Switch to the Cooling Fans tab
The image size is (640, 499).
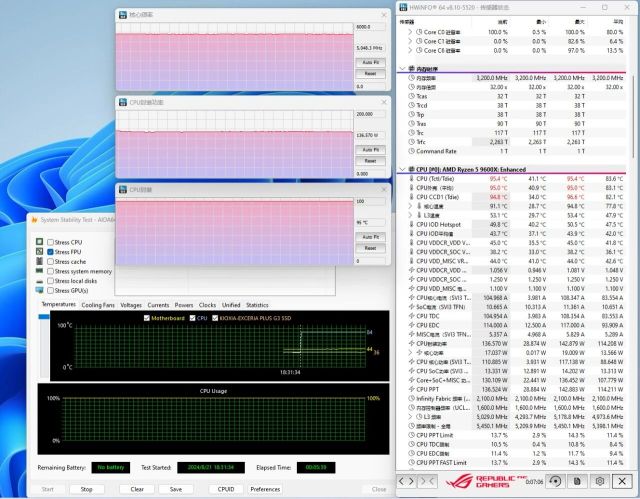(x=98, y=305)
